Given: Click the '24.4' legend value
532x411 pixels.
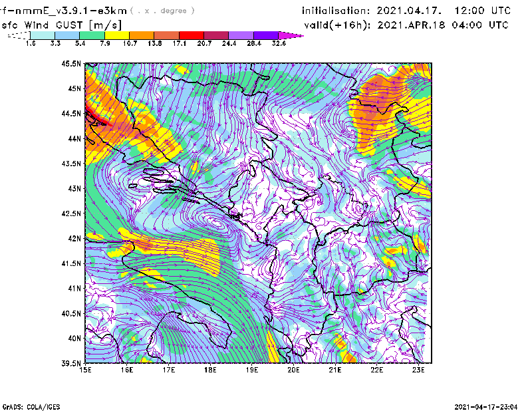Looking at the screenshot, I should (x=229, y=43).
